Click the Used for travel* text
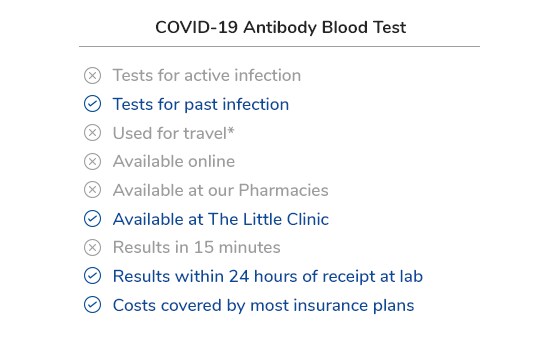This screenshot has height=364, width=560. click(x=174, y=133)
